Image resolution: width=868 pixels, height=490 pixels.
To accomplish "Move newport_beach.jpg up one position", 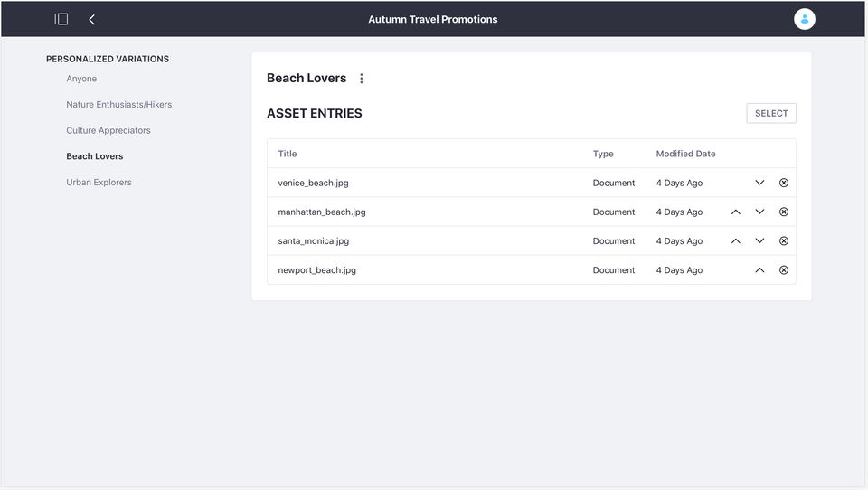I will pos(759,269).
